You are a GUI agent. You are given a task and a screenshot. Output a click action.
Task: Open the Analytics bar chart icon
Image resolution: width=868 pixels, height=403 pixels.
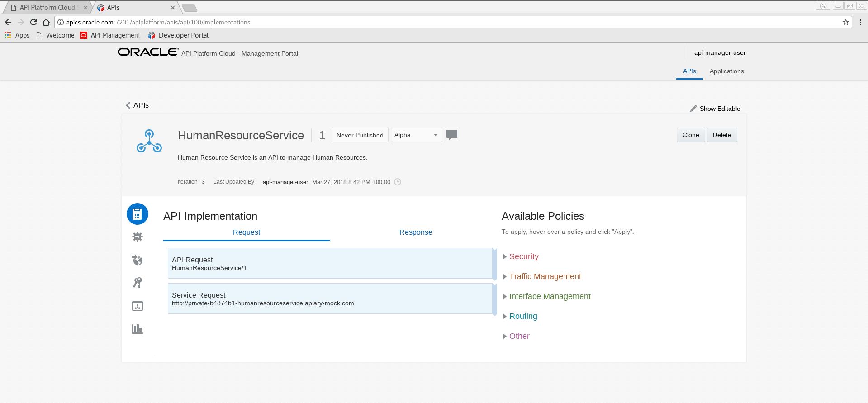point(138,329)
